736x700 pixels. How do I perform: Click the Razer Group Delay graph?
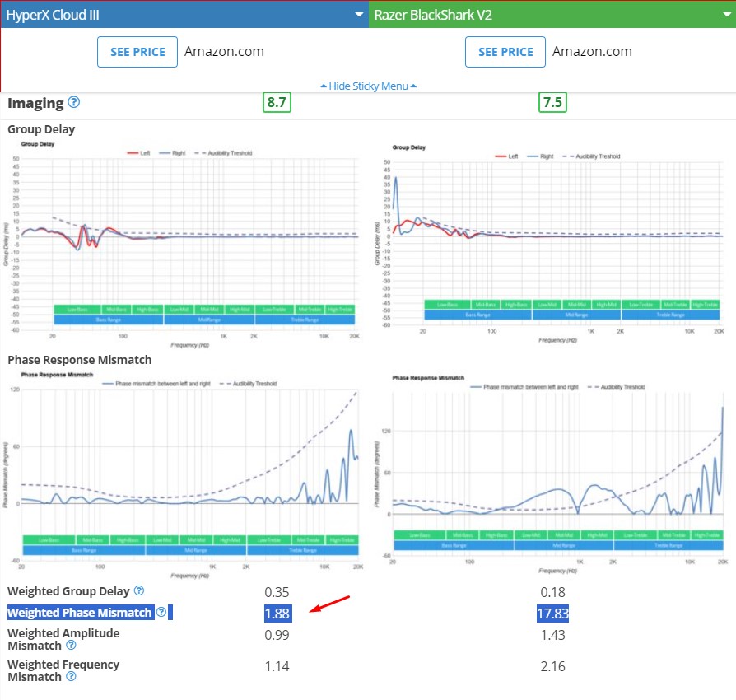click(549, 244)
